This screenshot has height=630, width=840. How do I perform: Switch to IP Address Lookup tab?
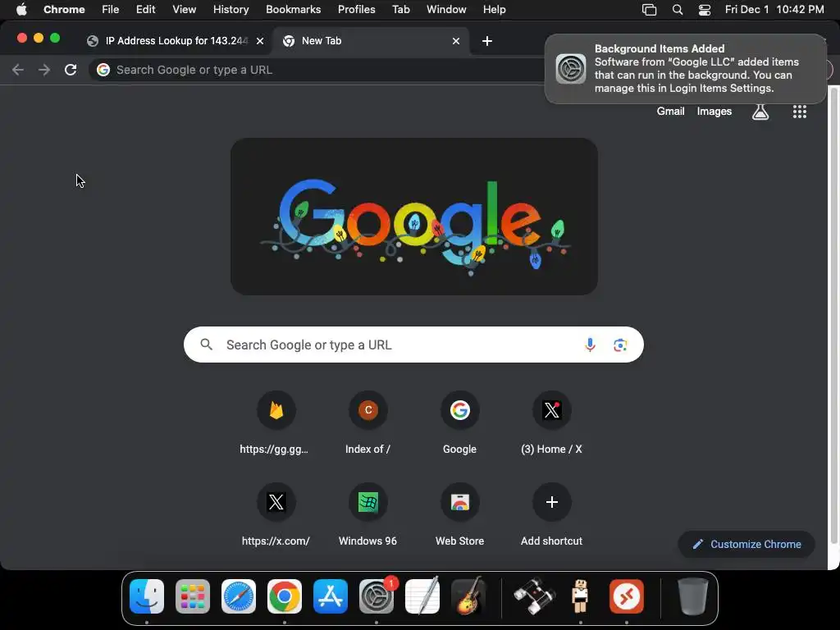176,41
